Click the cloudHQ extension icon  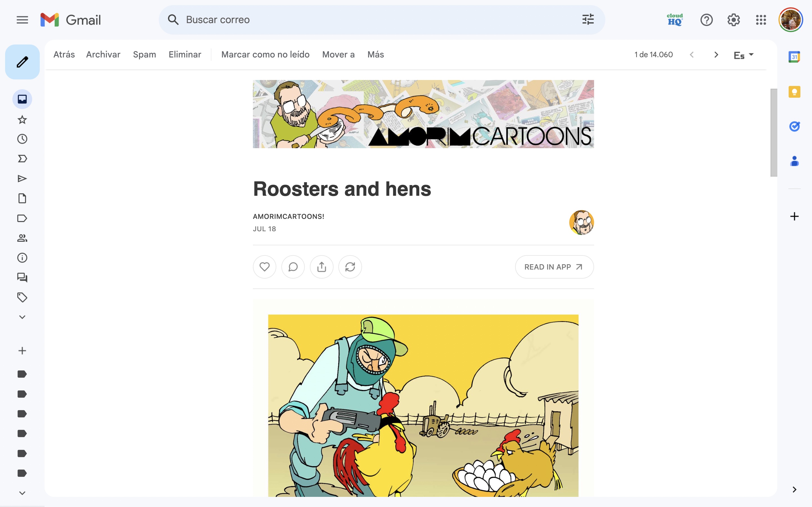click(675, 20)
